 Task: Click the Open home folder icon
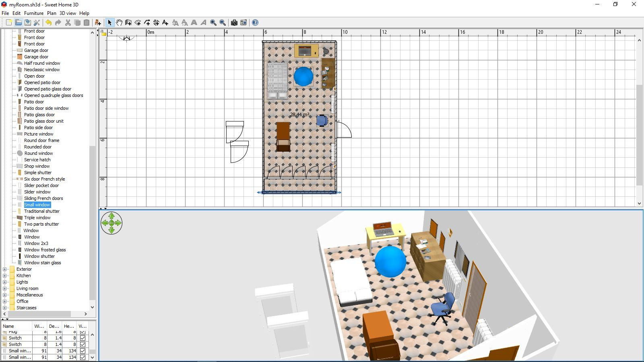18,23
